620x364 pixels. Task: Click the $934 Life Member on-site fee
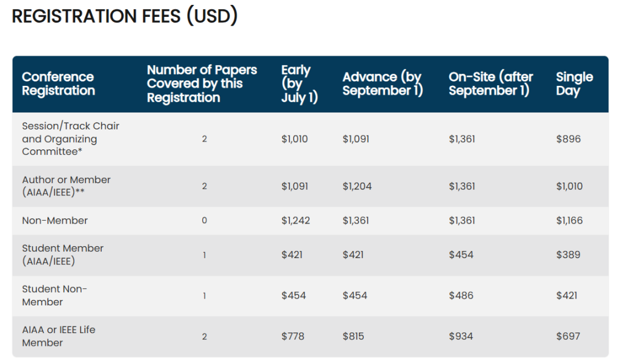461,336
